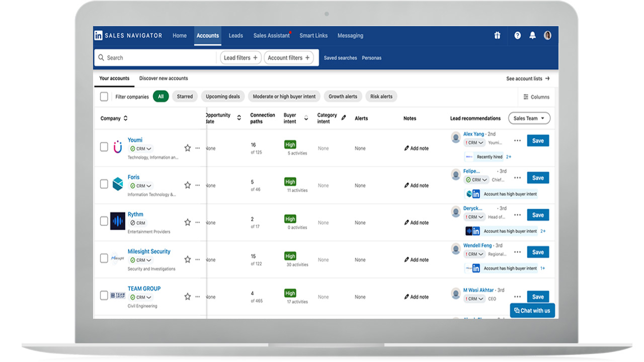The height and width of the screenshot is (362, 644).
Task: Star the Milesight Security account
Action: (188, 259)
